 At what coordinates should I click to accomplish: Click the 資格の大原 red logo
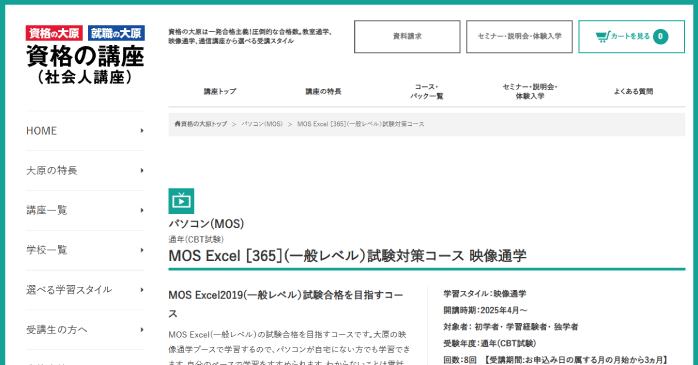click(x=54, y=33)
